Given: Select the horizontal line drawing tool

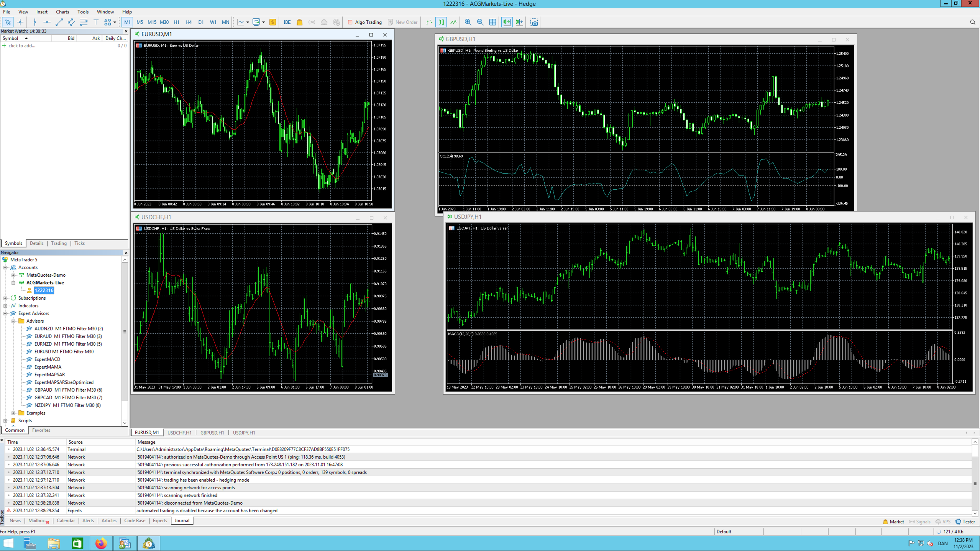Looking at the screenshot, I should click(x=47, y=22).
